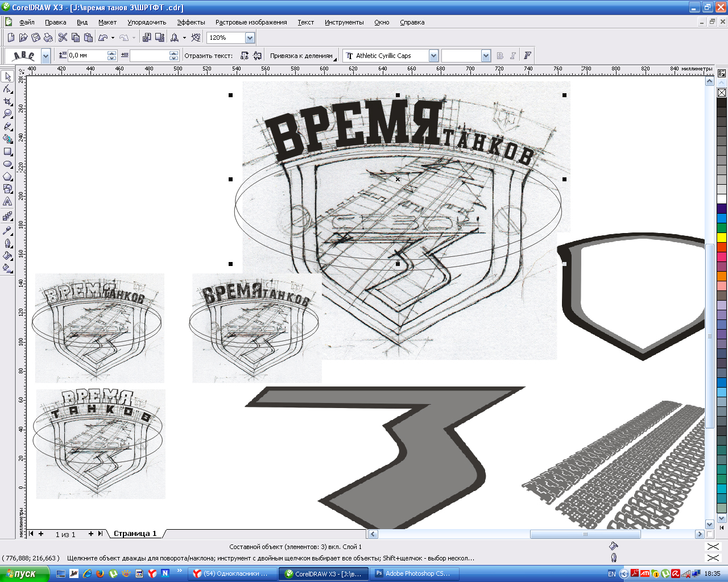Viewport: 728px width, 582px height.
Task: Click the Open file icon
Action: pyautogui.click(x=23, y=38)
